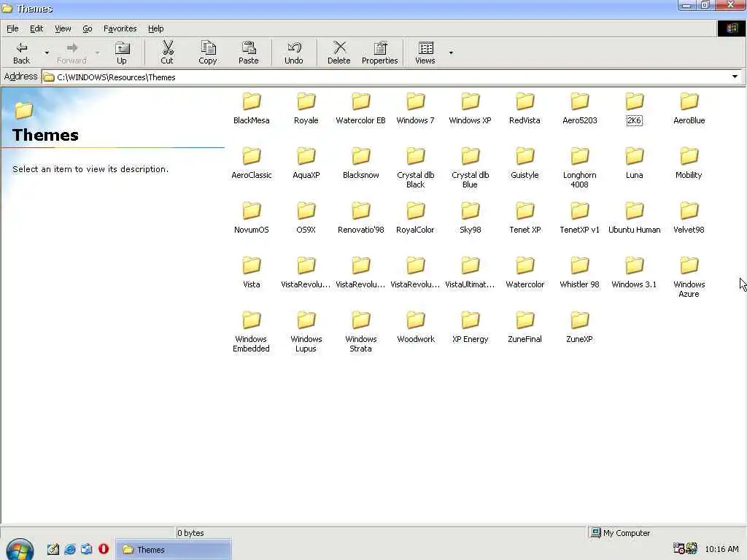Select the Windows Embedded folder
The image size is (747, 560).
click(x=252, y=332)
